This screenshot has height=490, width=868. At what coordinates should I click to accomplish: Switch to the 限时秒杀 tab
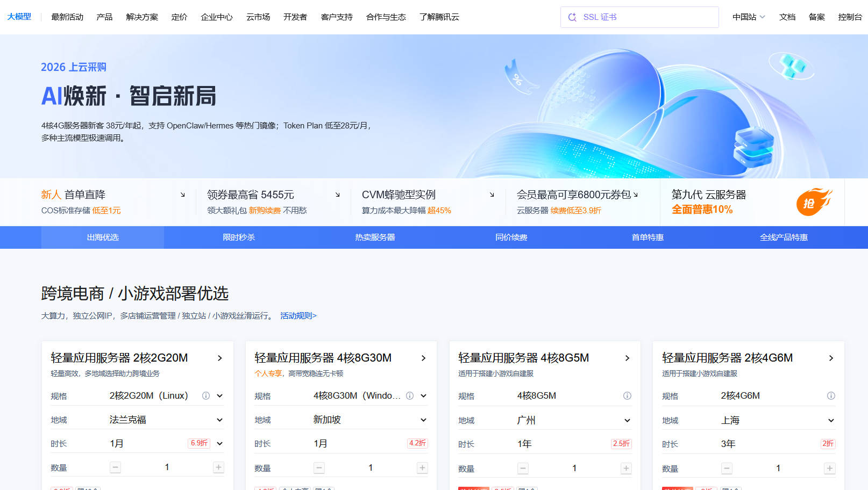239,237
